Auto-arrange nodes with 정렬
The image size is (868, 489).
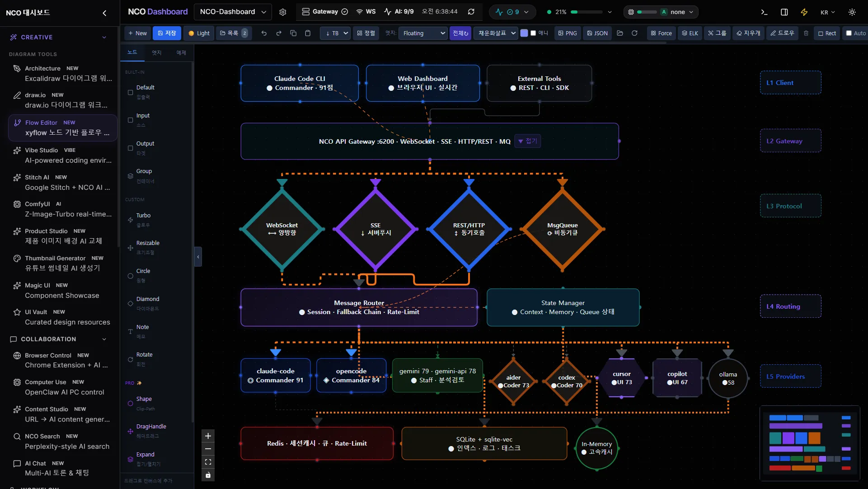click(x=366, y=33)
